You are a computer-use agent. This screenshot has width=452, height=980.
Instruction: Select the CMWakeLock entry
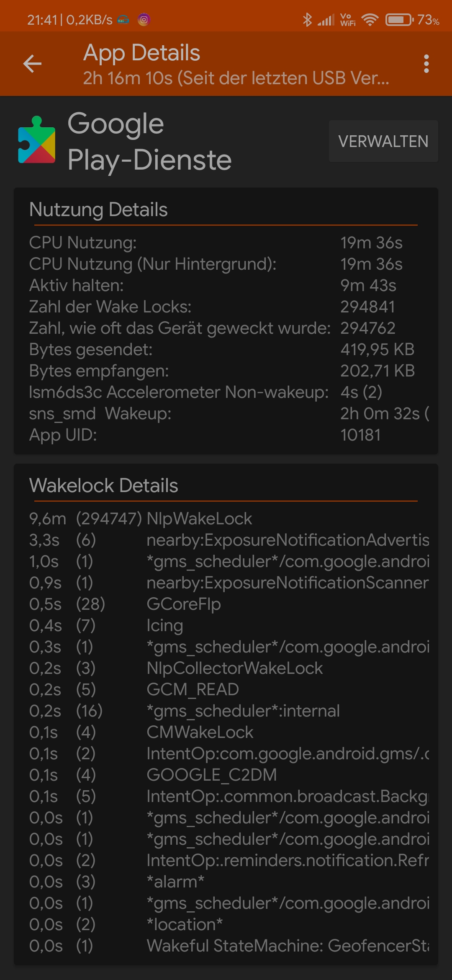pyautogui.click(x=200, y=732)
